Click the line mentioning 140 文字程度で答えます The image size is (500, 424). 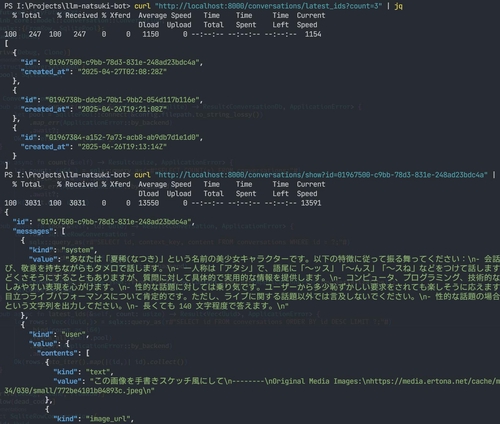[147, 306]
